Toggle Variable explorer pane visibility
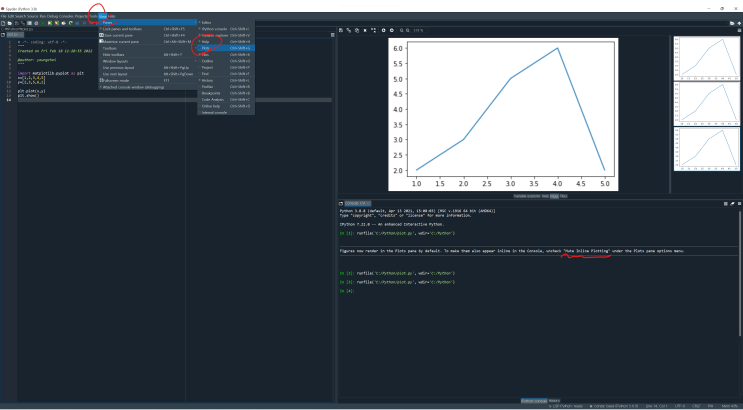The width and height of the screenshot is (743, 410). point(226,35)
